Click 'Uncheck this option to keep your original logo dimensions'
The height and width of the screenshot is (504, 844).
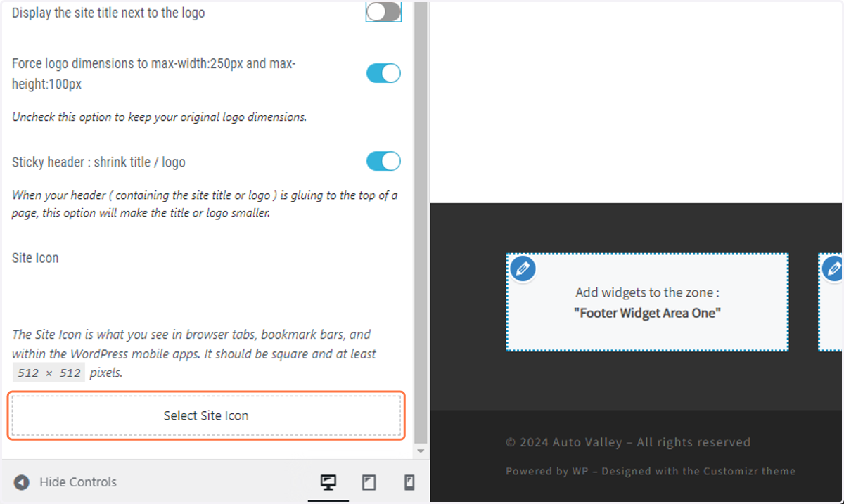[x=159, y=117]
